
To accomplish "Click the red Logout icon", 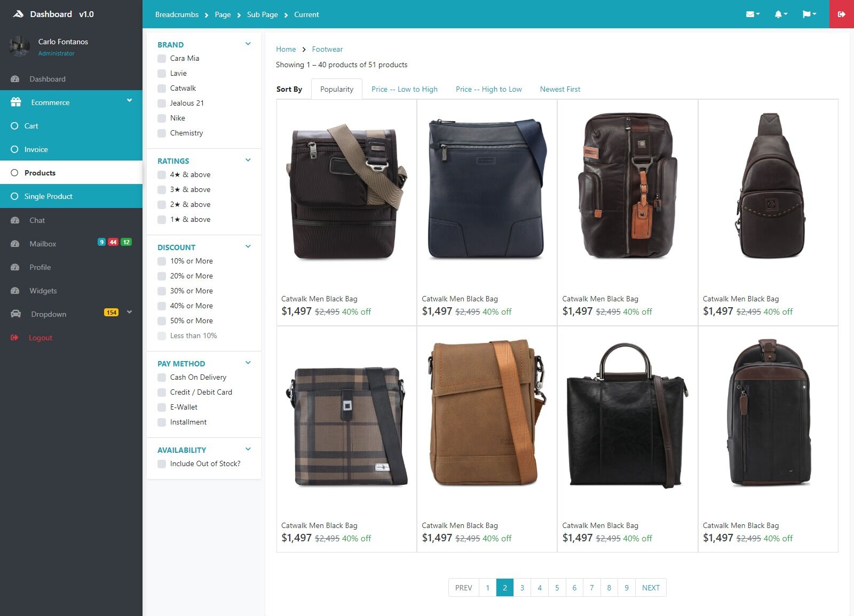I will click(x=14, y=338).
